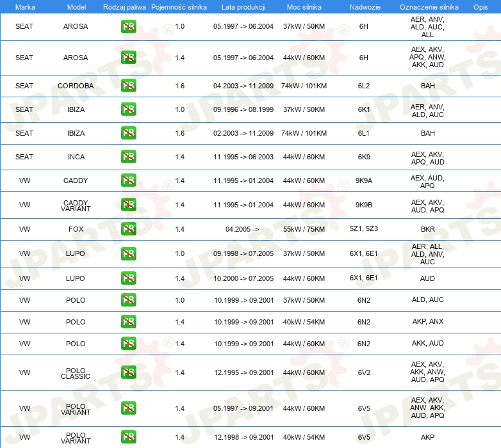
Task: Select the INCA model cell
Action: pyautogui.click(x=76, y=157)
